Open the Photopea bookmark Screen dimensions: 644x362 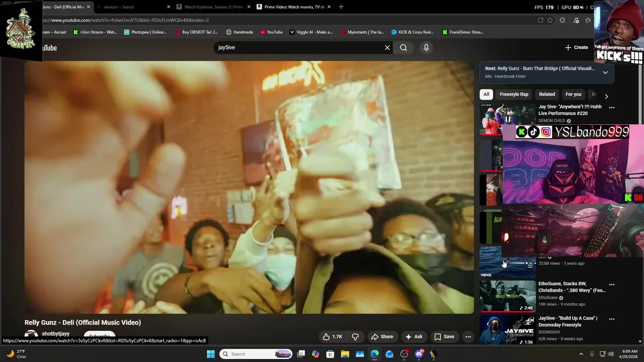pos(145,32)
